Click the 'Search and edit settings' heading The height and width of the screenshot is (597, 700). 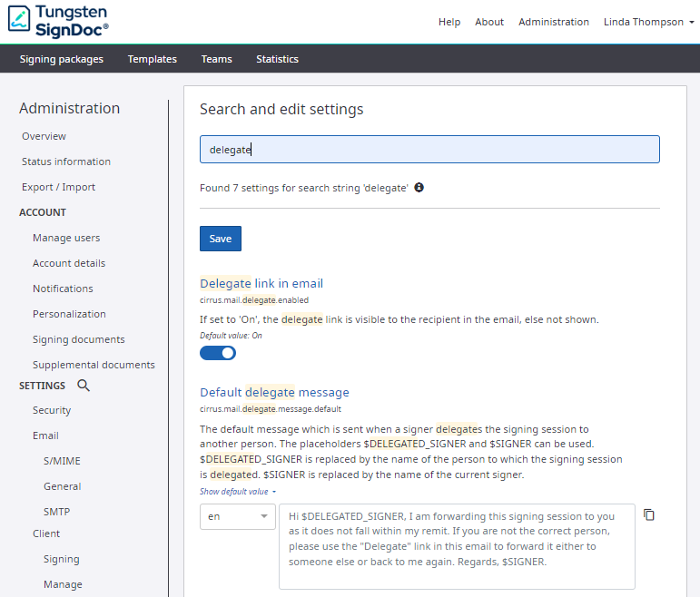(281, 109)
